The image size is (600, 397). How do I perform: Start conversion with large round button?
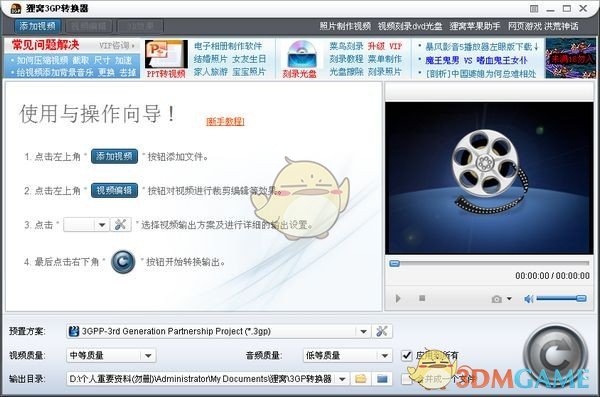coord(555,356)
